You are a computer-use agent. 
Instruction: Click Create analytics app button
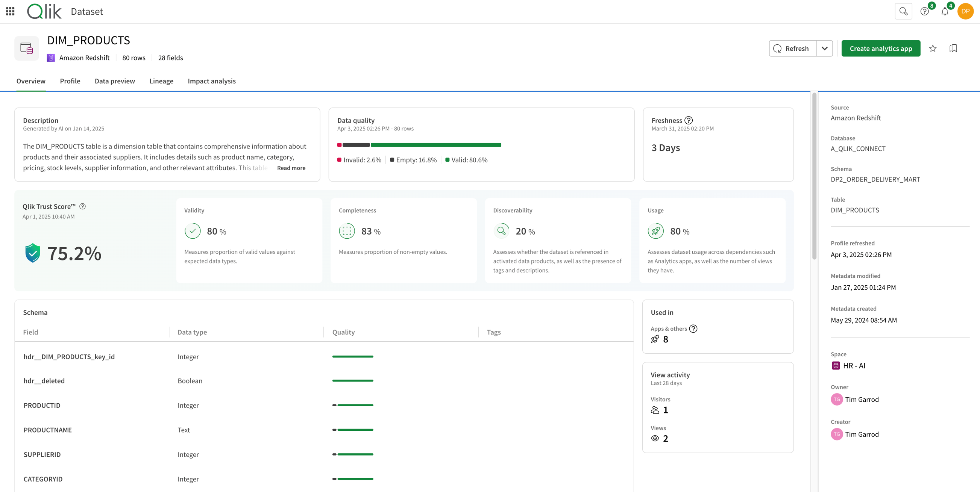pyautogui.click(x=881, y=48)
